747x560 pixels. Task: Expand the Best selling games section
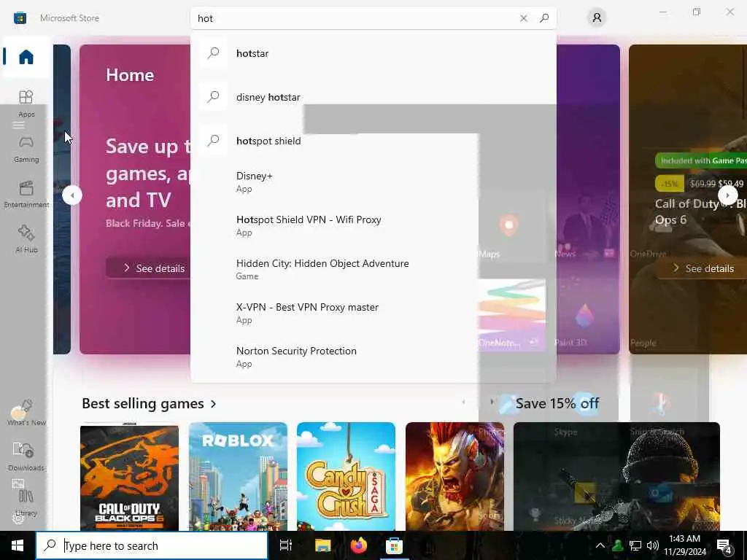(x=149, y=403)
